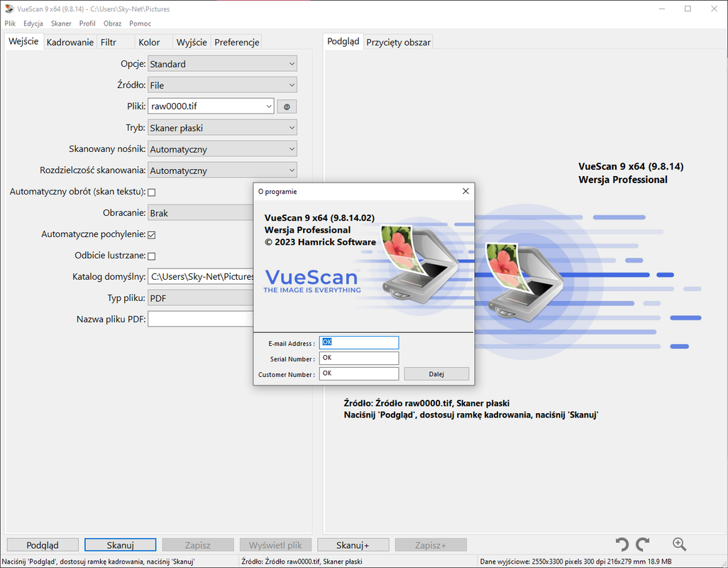This screenshot has width=728, height=568.
Task: Close the O programie dialog
Action: tap(465, 192)
